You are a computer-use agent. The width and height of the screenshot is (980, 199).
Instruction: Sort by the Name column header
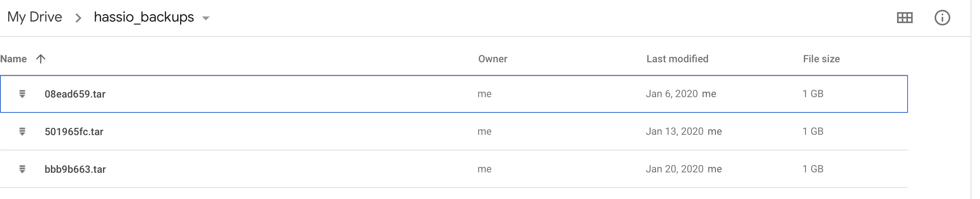[14, 59]
